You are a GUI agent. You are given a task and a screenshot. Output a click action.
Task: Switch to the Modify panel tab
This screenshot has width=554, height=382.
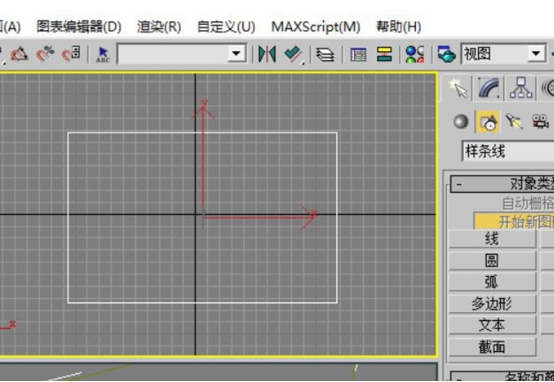(489, 88)
